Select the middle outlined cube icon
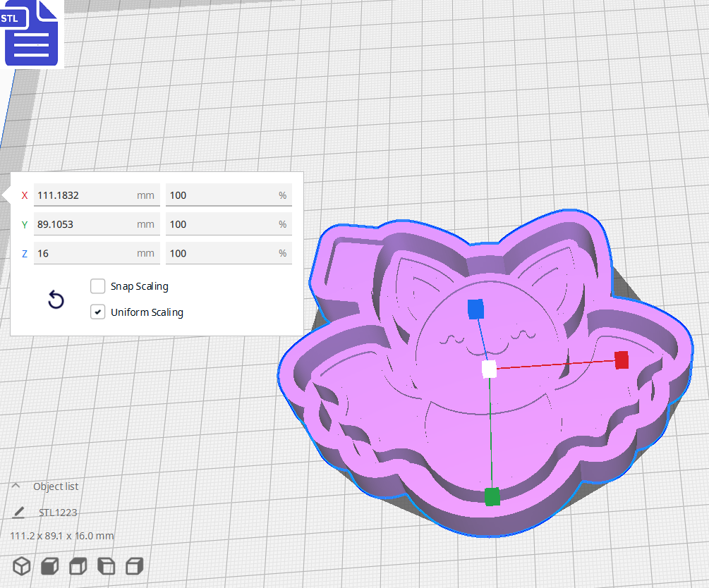Image resolution: width=709 pixels, height=588 pixels. [x=77, y=565]
